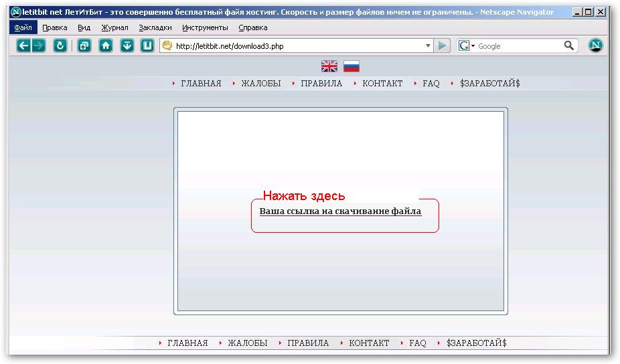The image size is (620, 364).
Task: Open ПРАВИЛА in the footer navigation
Action: coord(308,343)
